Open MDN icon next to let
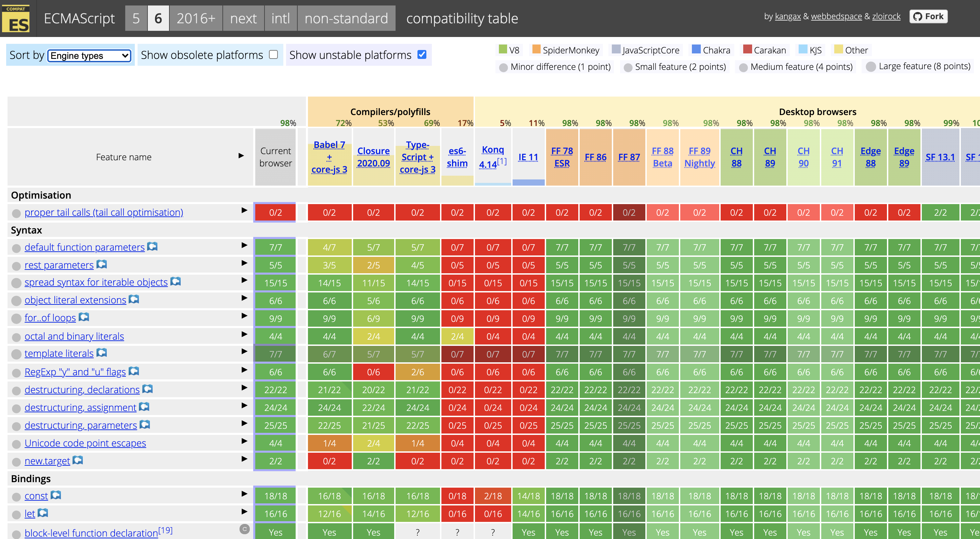This screenshot has height=539, width=980. (x=43, y=513)
